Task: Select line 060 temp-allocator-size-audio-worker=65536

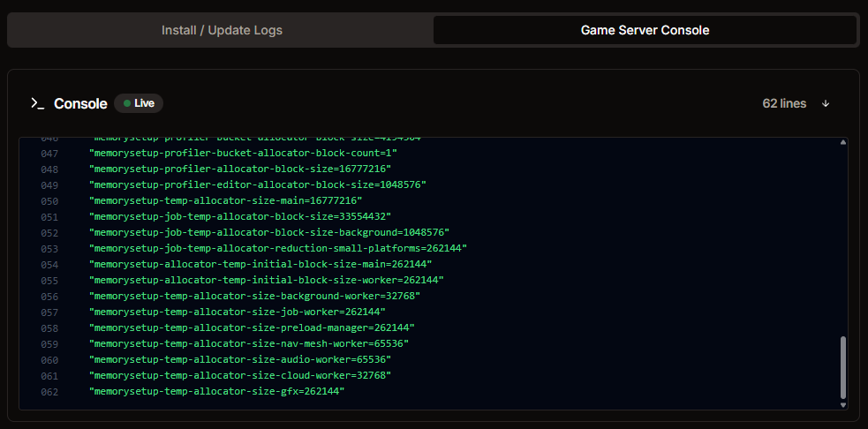Action: [x=240, y=360]
